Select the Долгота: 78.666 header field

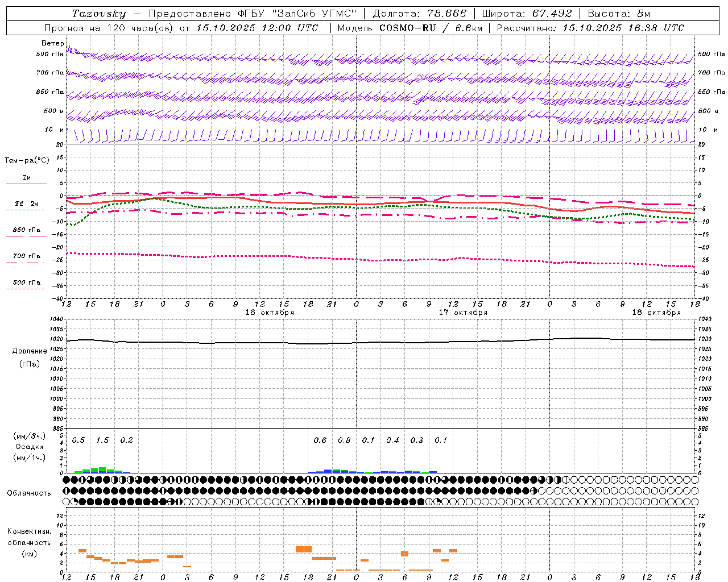[x=419, y=14]
